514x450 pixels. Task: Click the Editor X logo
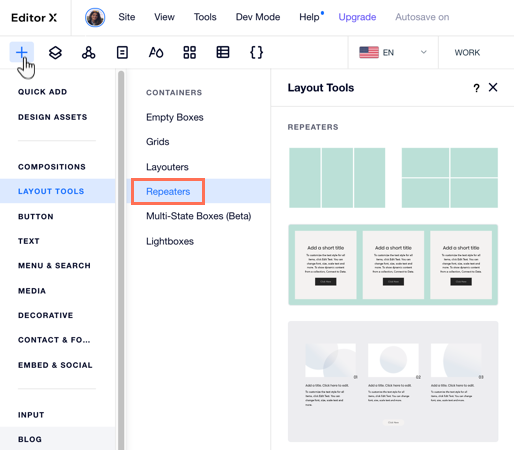[x=34, y=17]
